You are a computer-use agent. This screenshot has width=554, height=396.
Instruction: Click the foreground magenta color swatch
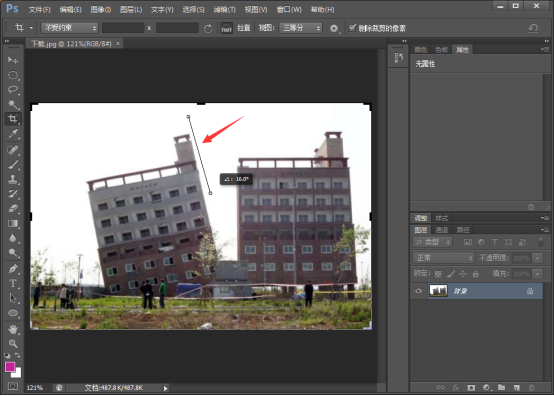click(x=10, y=367)
